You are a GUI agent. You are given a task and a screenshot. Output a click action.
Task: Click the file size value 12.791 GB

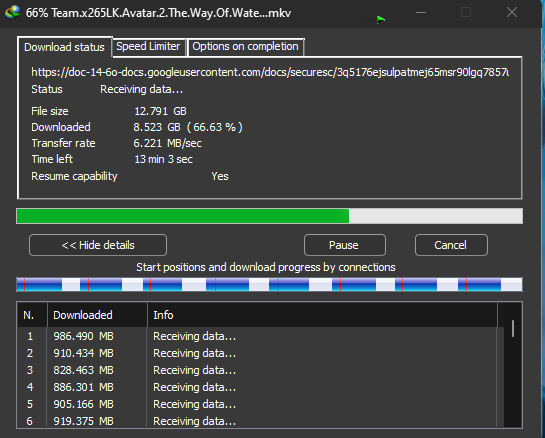click(x=160, y=111)
